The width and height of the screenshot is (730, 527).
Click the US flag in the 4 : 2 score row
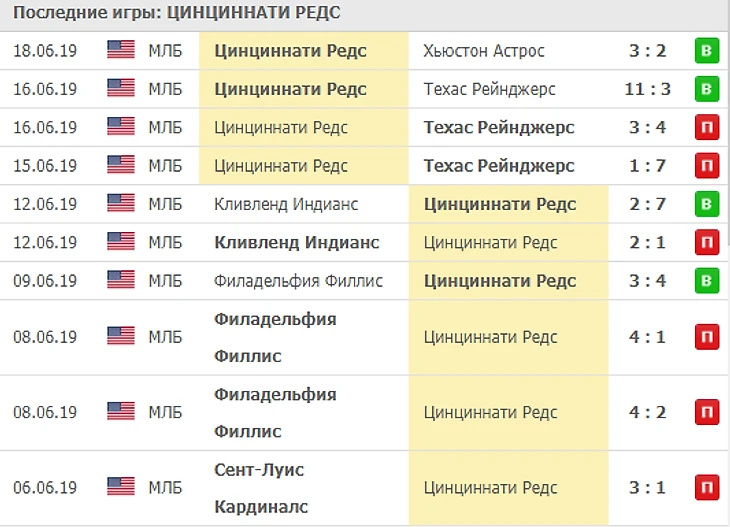(x=121, y=412)
